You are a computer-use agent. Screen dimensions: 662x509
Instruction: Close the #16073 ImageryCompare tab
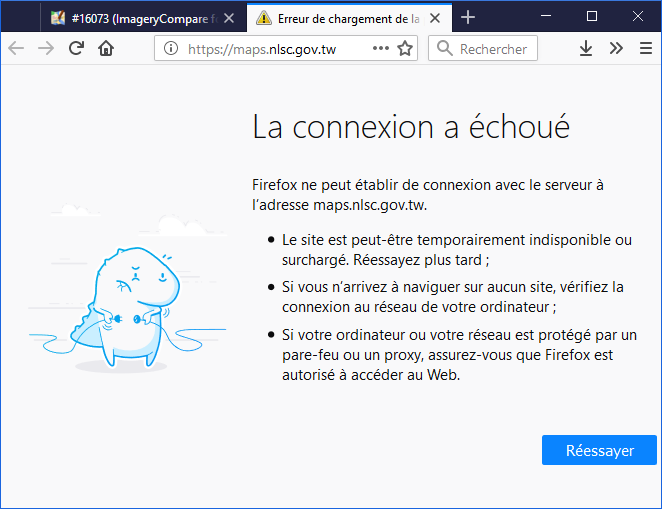coord(229,17)
